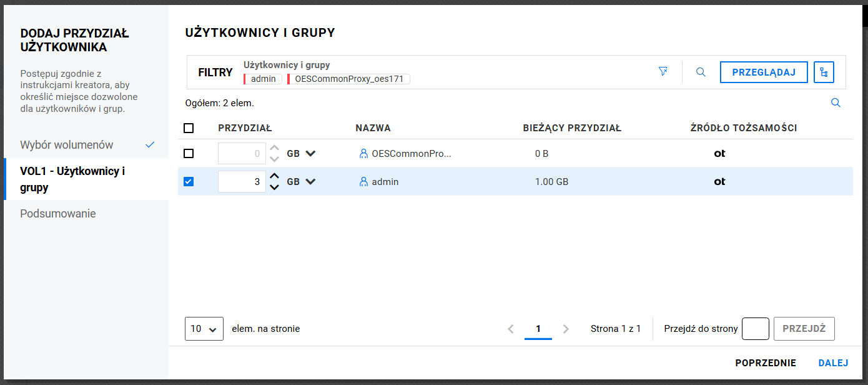Open the tree view icon button
The image size is (868, 385).
(824, 72)
